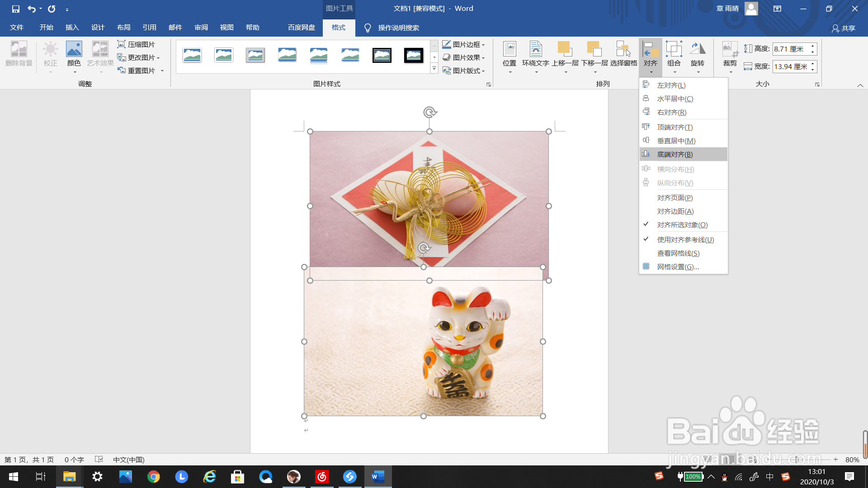Click the Redo/Repeat icon
This screenshot has width=868, height=488.
pyautogui.click(x=52, y=9)
